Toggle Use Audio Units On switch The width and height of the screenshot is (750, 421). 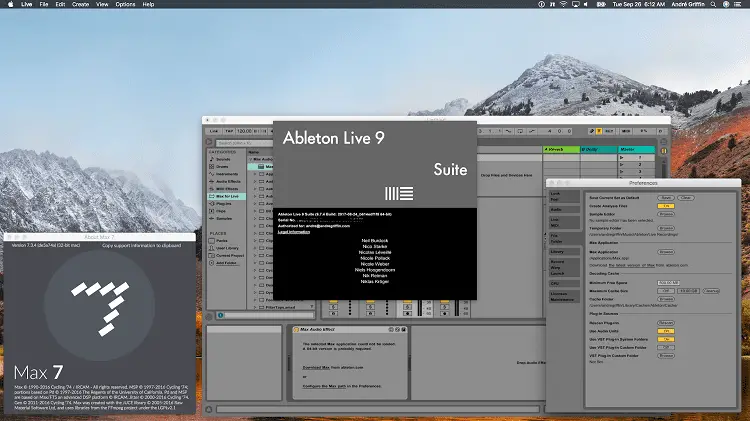[665, 331]
